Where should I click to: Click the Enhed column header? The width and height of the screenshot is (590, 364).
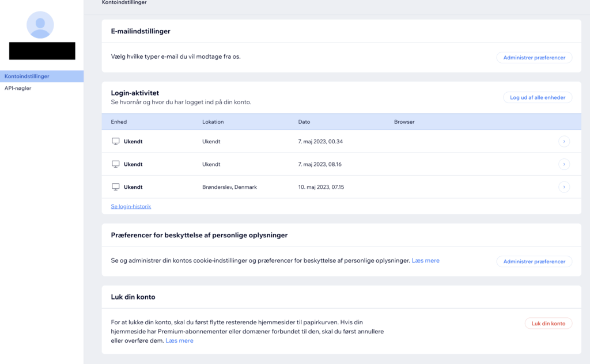click(x=119, y=122)
